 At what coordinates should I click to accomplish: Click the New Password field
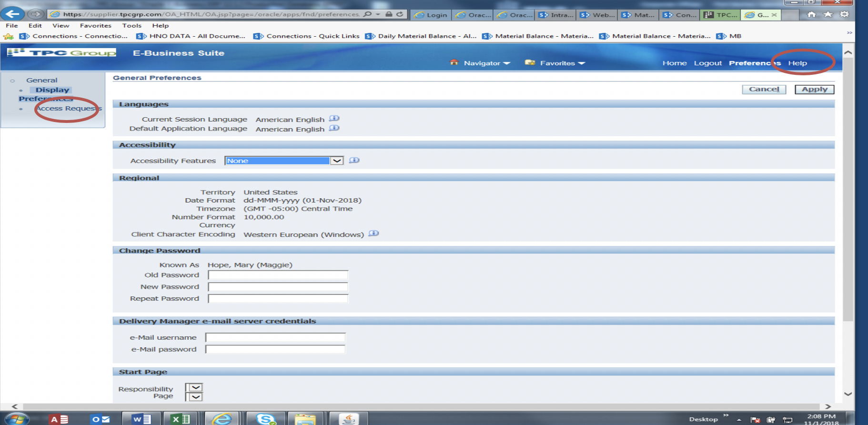pos(278,287)
